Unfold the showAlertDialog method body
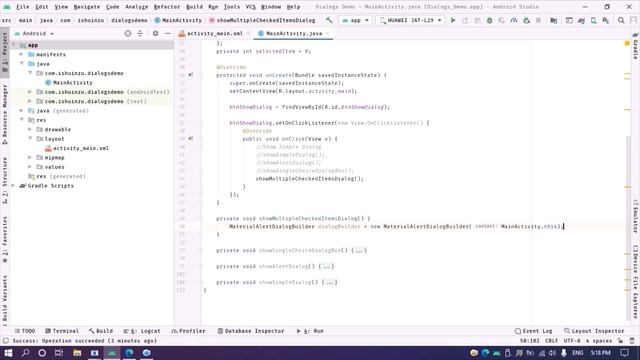This screenshot has width=640, height=360. (x=326, y=267)
